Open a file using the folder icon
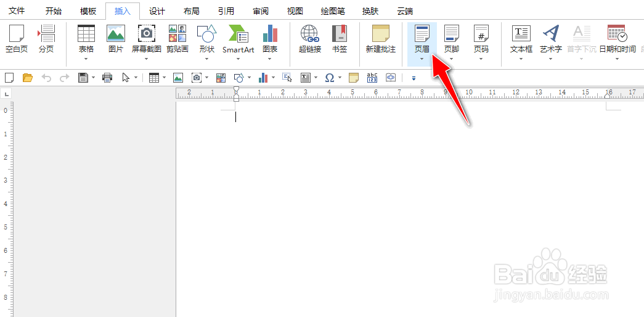Screen dimensions: 644x317 tap(28, 77)
